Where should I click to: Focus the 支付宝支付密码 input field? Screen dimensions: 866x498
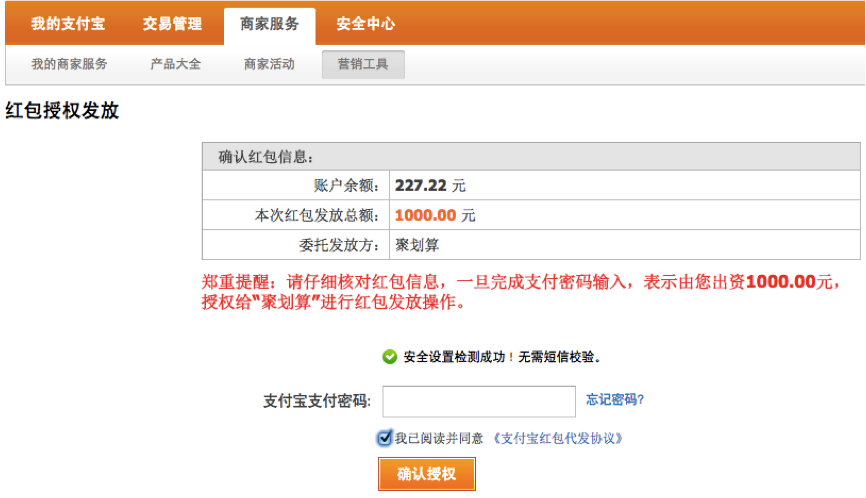pyautogui.click(x=479, y=401)
